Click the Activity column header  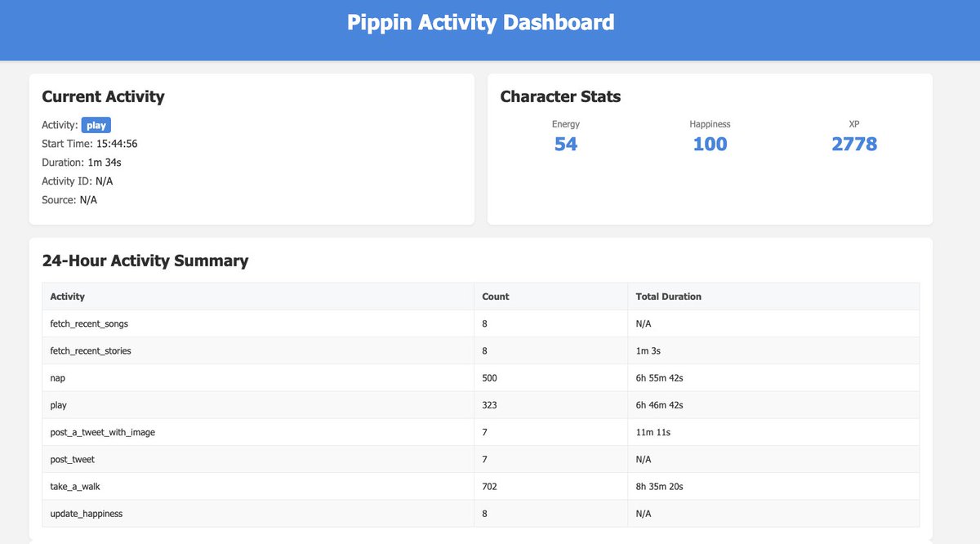tap(68, 296)
